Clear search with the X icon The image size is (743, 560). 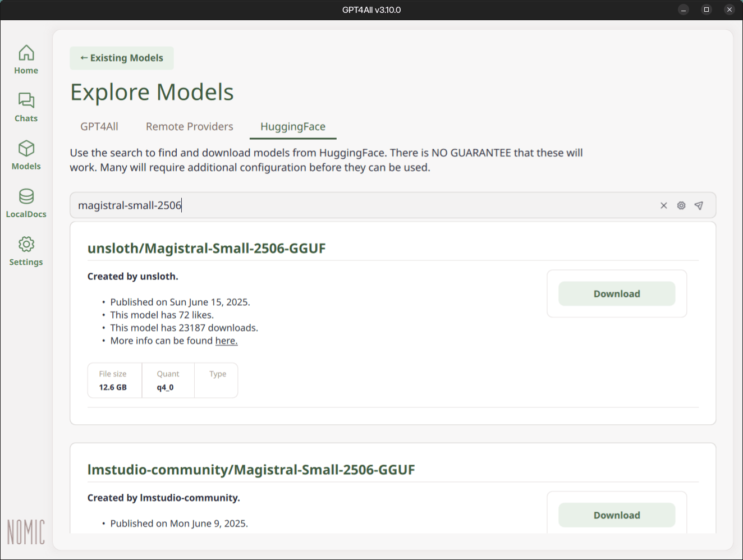tap(663, 205)
